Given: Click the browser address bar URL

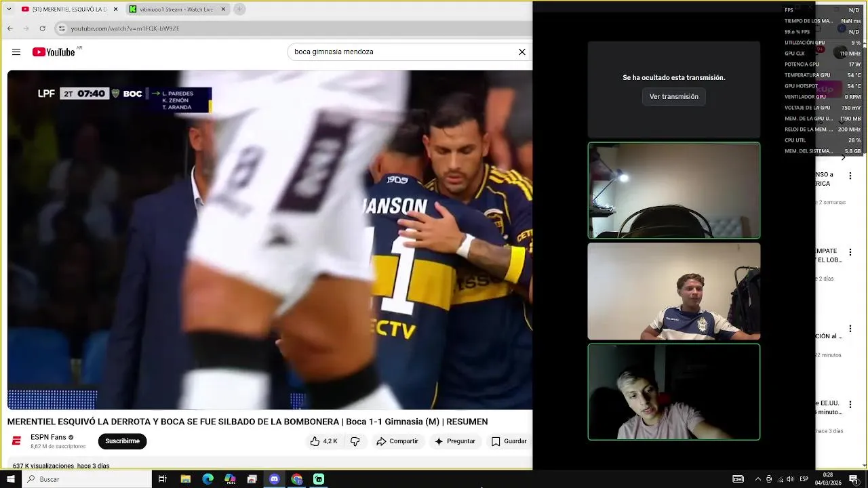Looking at the screenshot, I should (125, 28).
